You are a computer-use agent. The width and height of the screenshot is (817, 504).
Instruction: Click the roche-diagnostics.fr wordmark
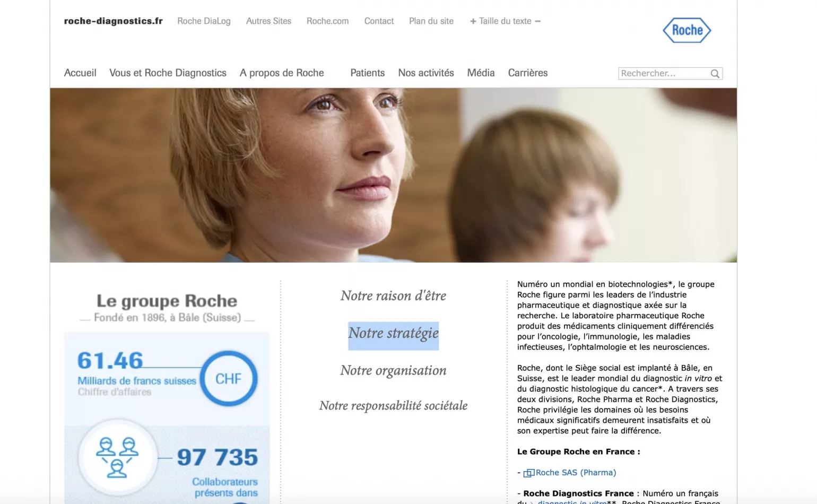coord(113,21)
